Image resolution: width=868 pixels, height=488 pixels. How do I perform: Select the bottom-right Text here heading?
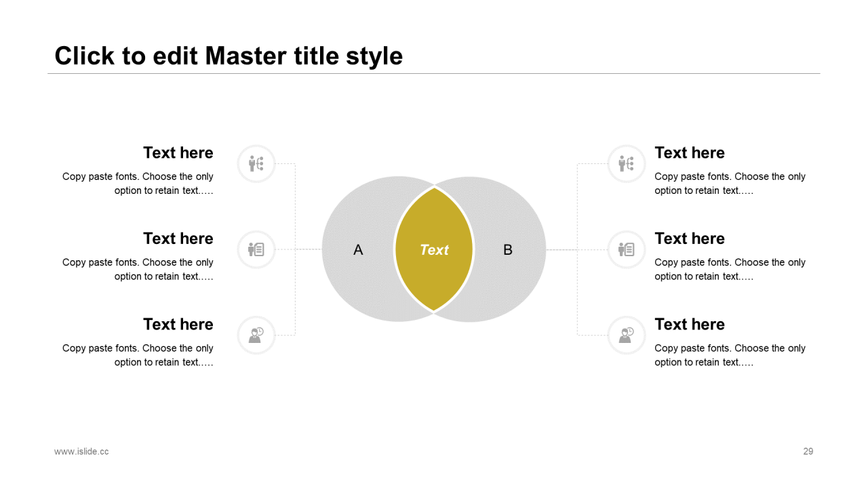(x=690, y=324)
